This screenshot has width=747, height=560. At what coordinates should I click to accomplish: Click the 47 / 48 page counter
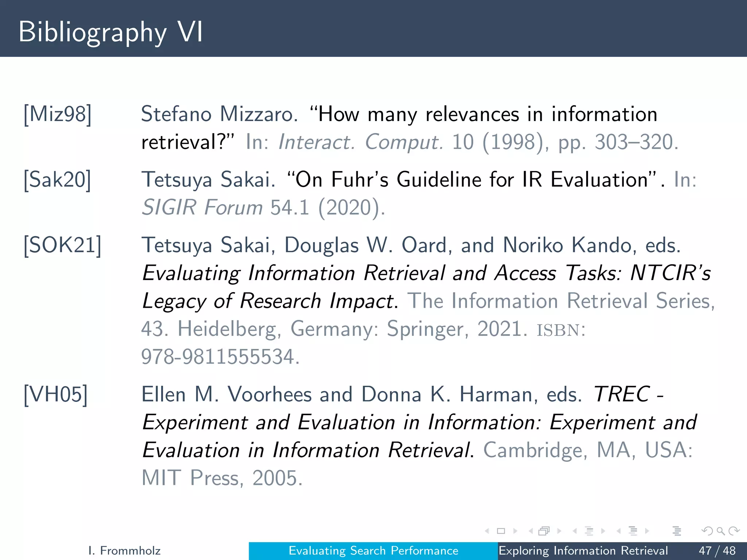(717, 551)
